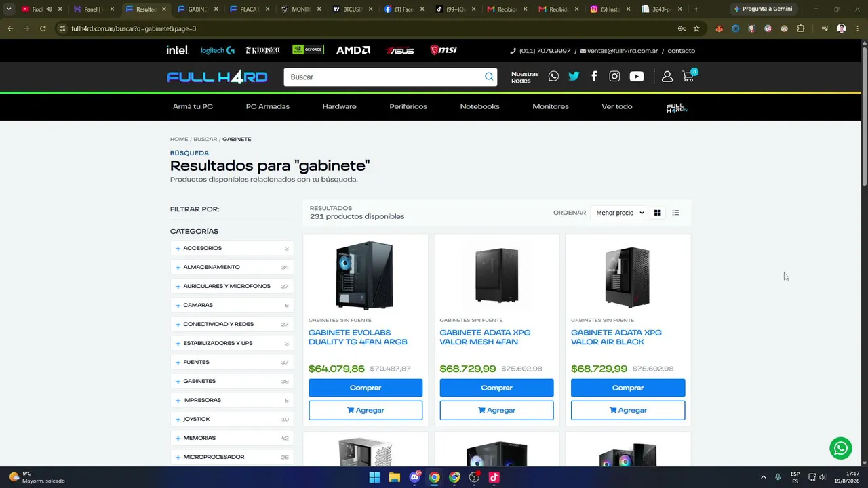Expand the ACCESORIOS category
The image size is (868, 488).
[x=232, y=248]
